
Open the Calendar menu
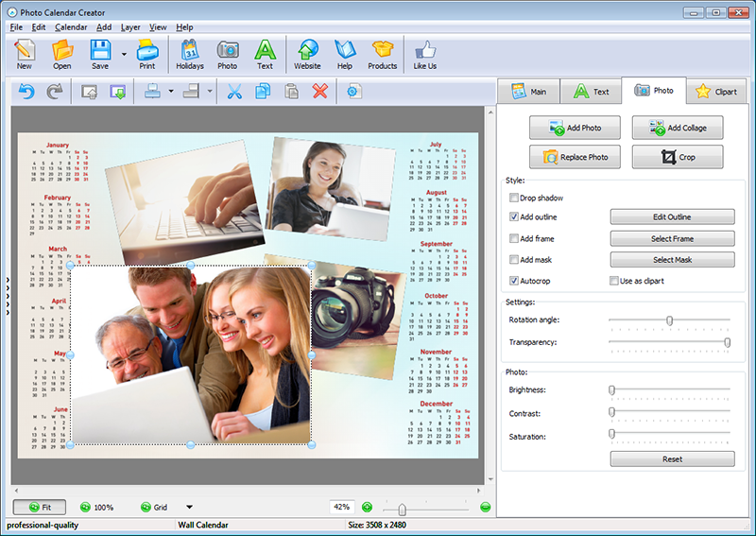click(71, 27)
